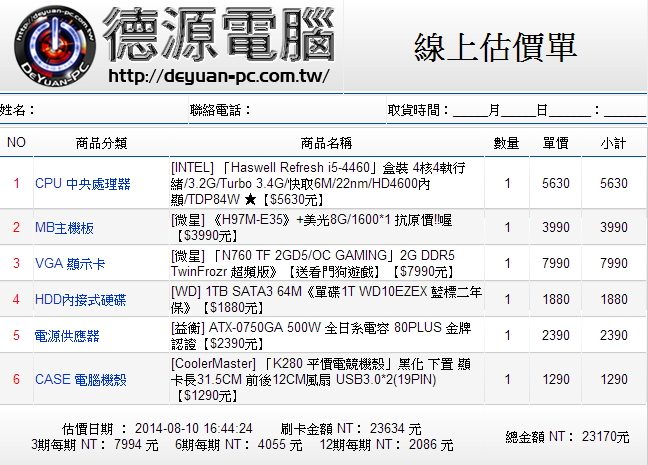
Task: Open the MB主機板 category link
Action: pyautogui.click(x=64, y=227)
